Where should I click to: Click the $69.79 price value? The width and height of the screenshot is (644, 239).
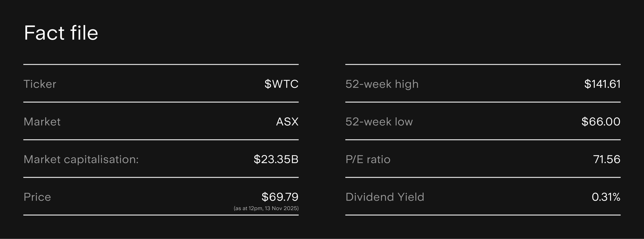[x=280, y=197]
